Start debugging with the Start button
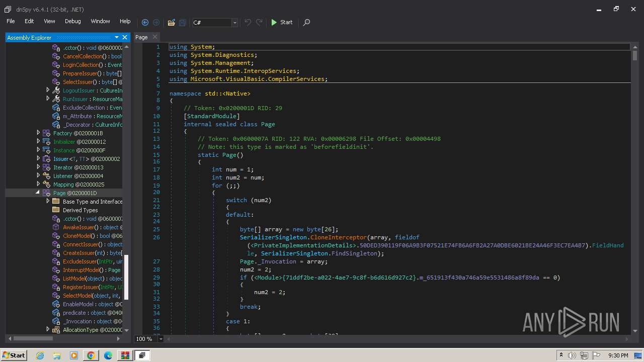Viewport: 644px width, 362px height. [282, 22]
